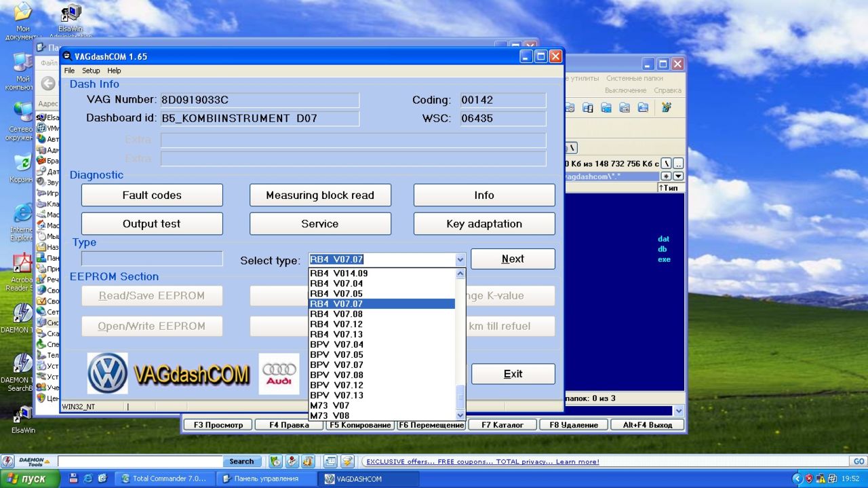Click F8 Удаление in Total Commander

tap(574, 425)
